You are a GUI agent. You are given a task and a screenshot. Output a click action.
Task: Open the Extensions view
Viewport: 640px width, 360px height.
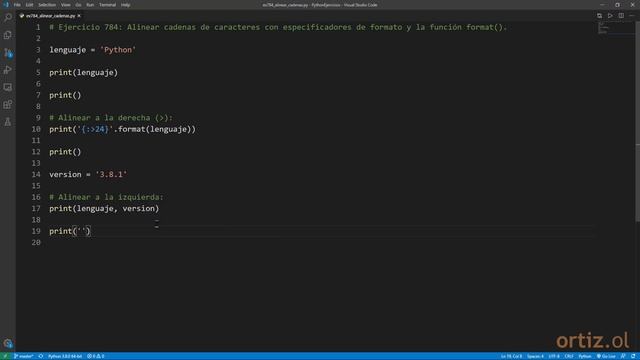(8, 104)
